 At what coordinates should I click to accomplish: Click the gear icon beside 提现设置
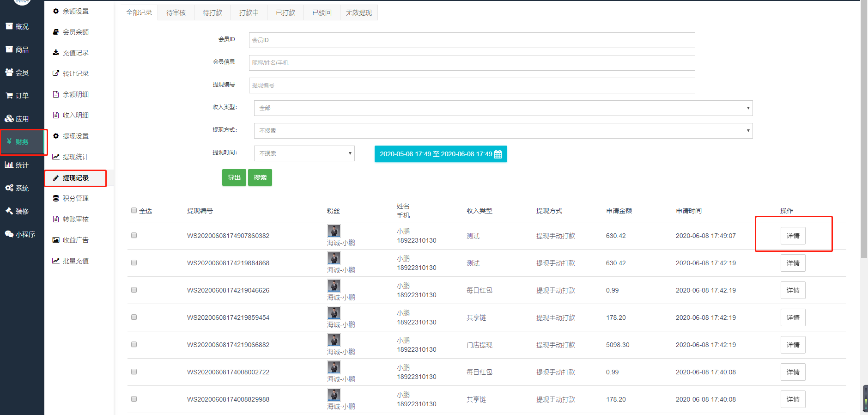(x=56, y=136)
